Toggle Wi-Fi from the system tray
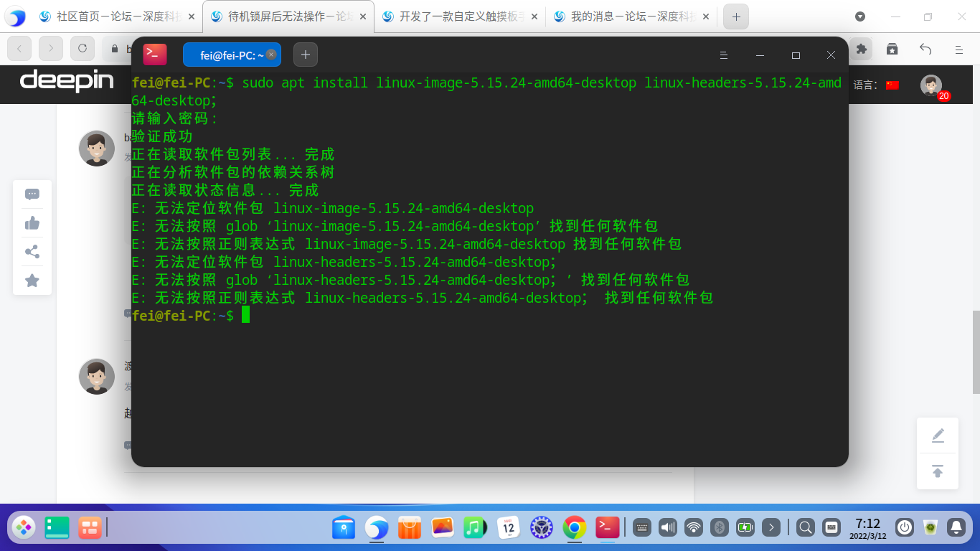This screenshot has height=551, width=980. point(693,527)
